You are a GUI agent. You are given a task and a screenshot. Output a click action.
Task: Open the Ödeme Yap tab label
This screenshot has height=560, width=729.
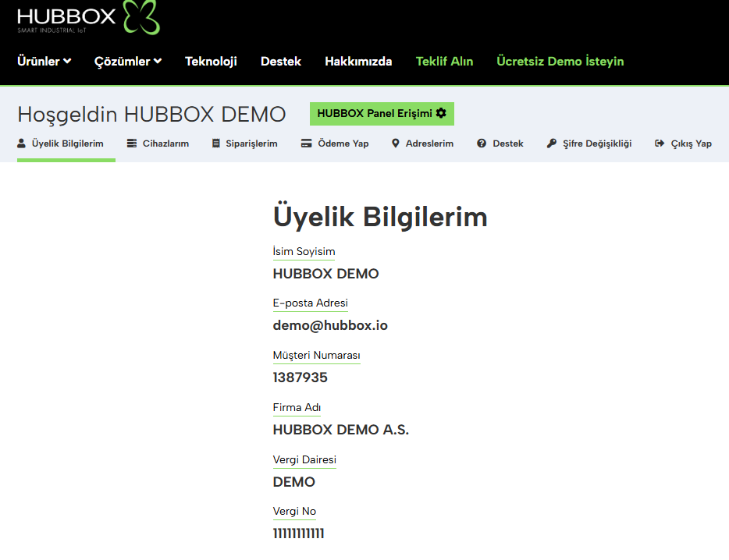pos(343,144)
